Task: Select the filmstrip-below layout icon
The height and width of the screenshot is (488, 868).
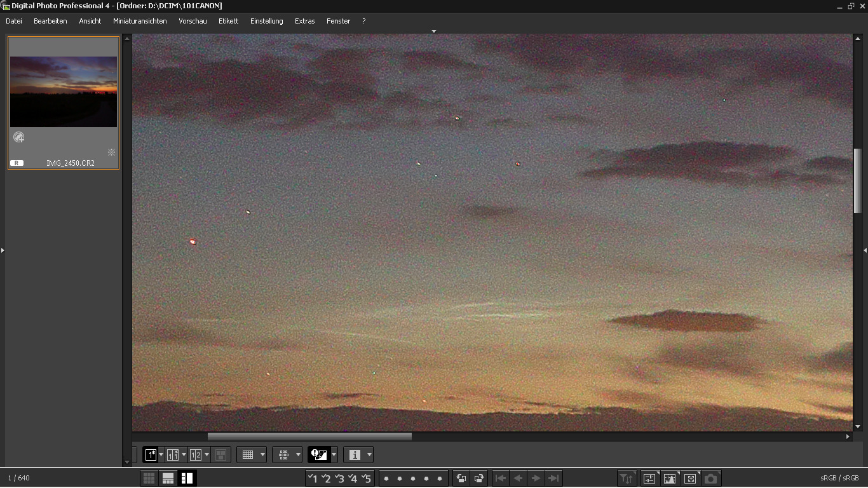Action: pyautogui.click(x=168, y=478)
